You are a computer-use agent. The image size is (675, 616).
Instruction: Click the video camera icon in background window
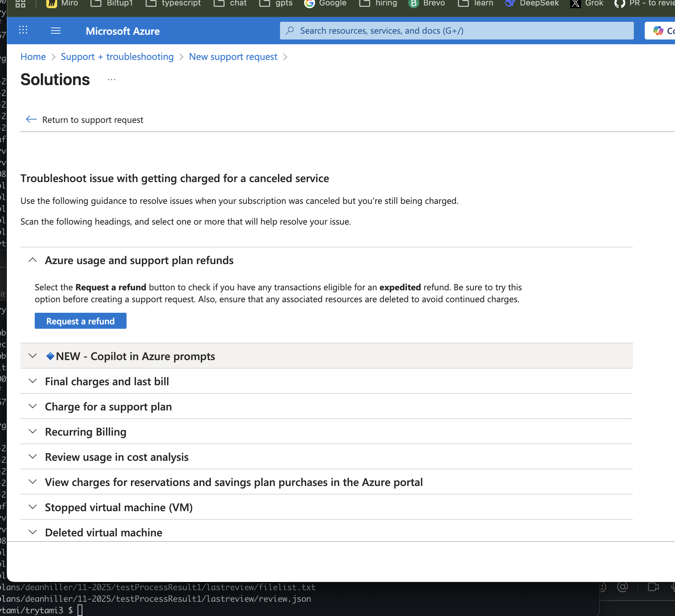click(653, 587)
